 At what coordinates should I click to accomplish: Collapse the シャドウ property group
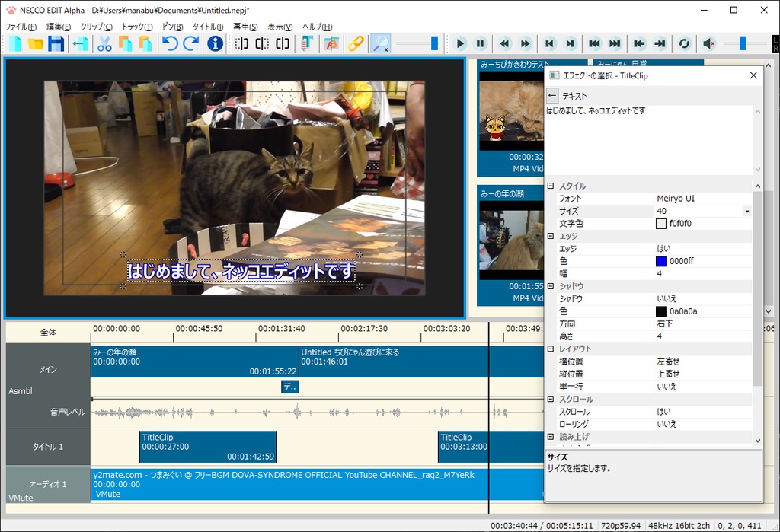pos(551,286)
